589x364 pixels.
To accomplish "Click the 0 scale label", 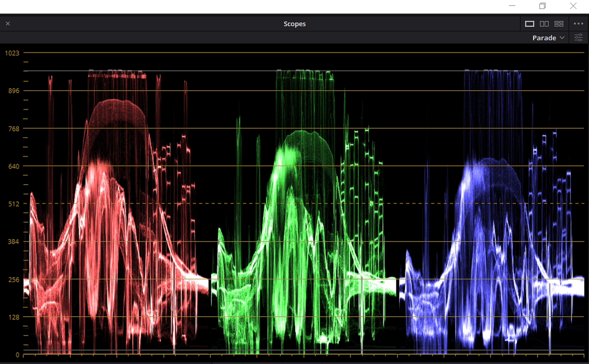I will (x=18, y=355).
